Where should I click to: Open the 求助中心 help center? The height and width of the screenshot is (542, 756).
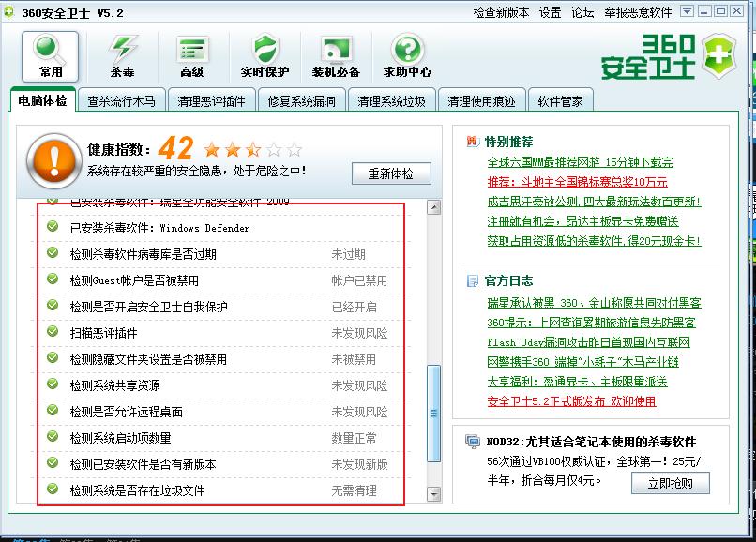pos(407,56)
